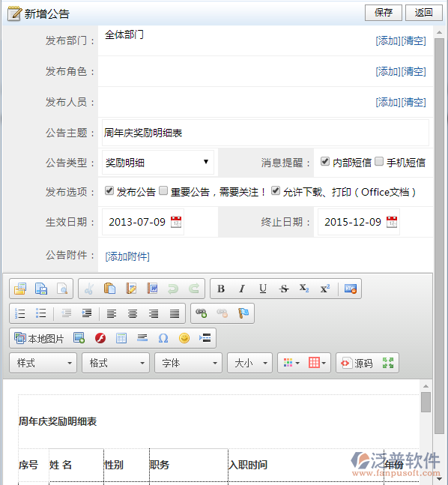
Task: Insert a hyperlink with the link icon
Action: [x=202, y=313]
